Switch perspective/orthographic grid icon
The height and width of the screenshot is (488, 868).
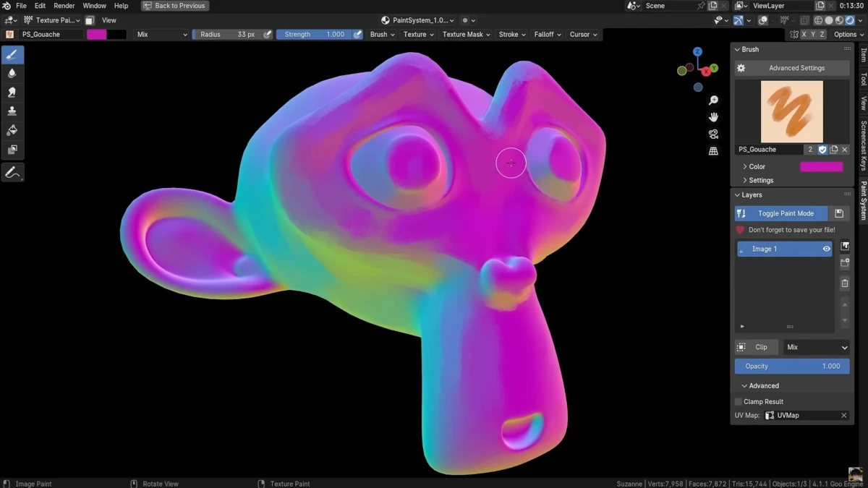point(713,151)
